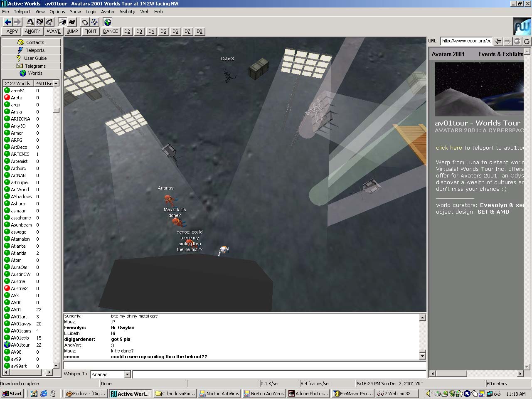Open the Visibility menu

tap(127, 12)
